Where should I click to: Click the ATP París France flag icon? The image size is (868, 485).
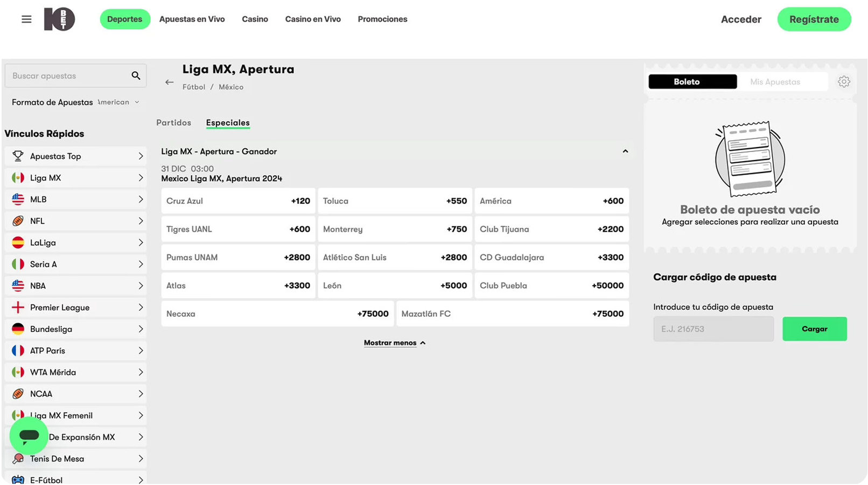point(18,350)
